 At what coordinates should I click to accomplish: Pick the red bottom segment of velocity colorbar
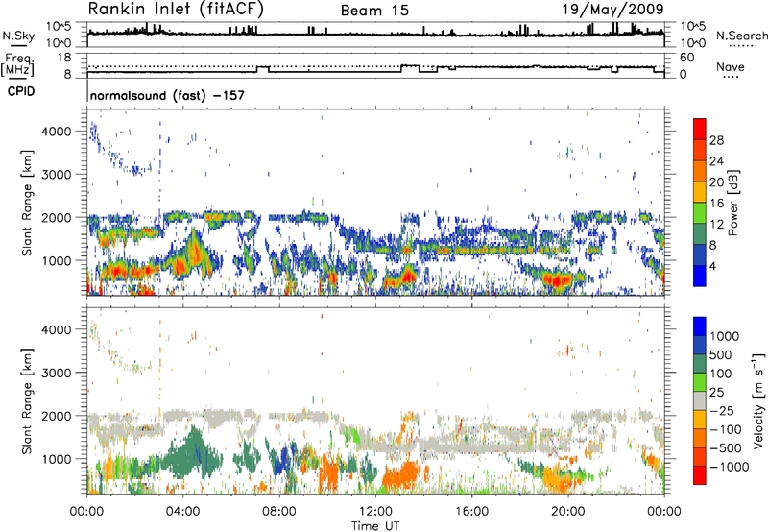coord(700,475)
